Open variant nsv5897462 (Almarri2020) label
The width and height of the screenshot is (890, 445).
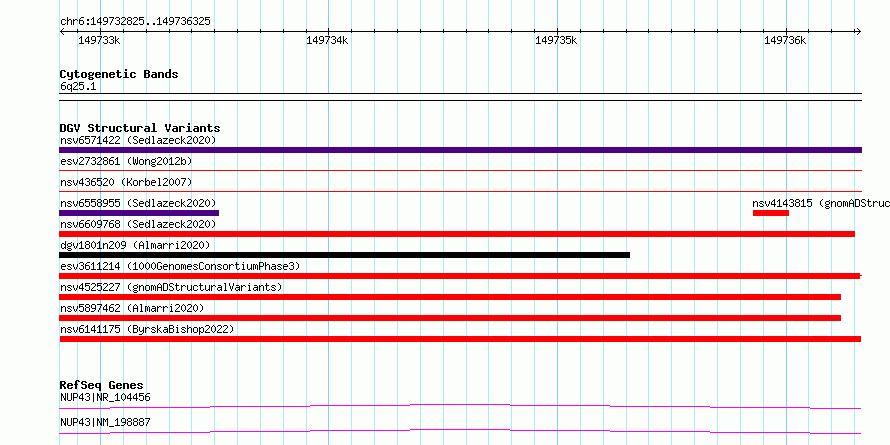[x=132, y=308]
